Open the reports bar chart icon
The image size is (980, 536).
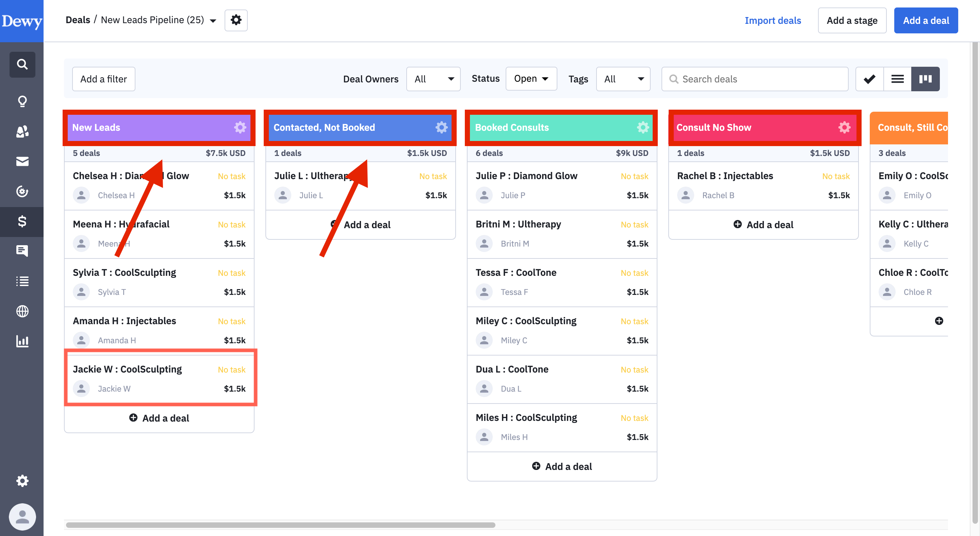[22, 342]
